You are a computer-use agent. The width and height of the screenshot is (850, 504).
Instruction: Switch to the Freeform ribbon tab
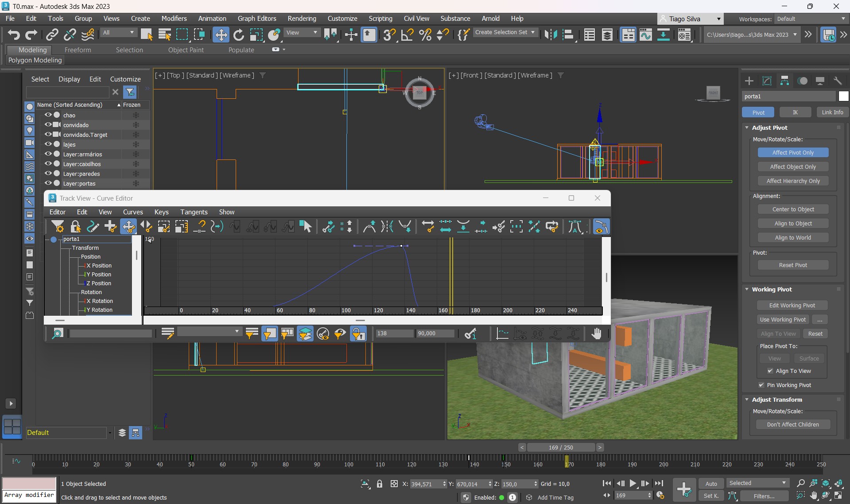coord(78,50)
